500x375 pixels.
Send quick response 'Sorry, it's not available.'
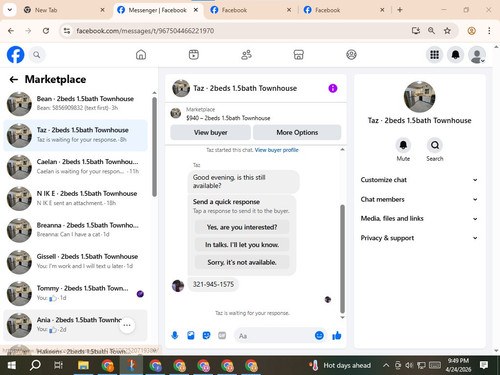pos(242,262)
